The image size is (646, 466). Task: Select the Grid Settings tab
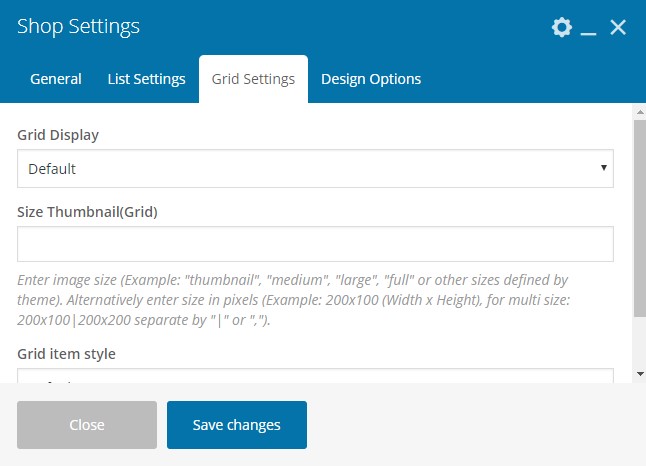[253, 79]
